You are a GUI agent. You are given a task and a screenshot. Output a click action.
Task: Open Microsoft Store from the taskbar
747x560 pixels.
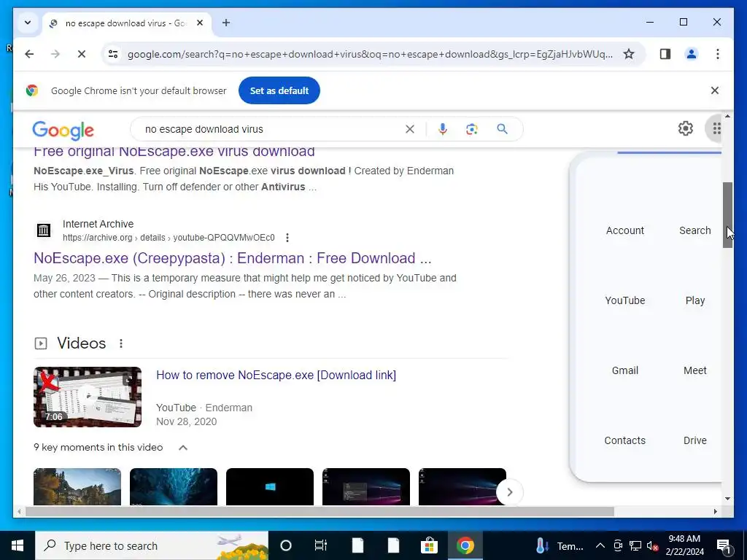[429, 545]
